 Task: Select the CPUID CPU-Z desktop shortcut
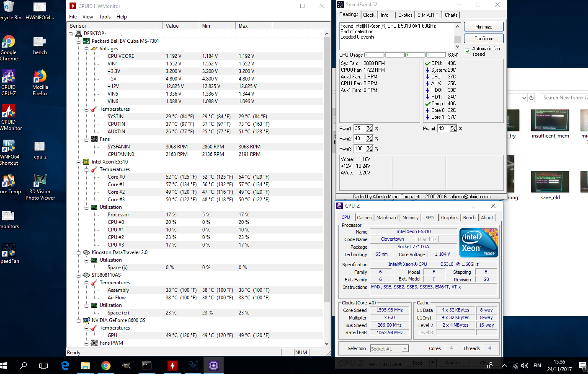[x=8, y=83]
